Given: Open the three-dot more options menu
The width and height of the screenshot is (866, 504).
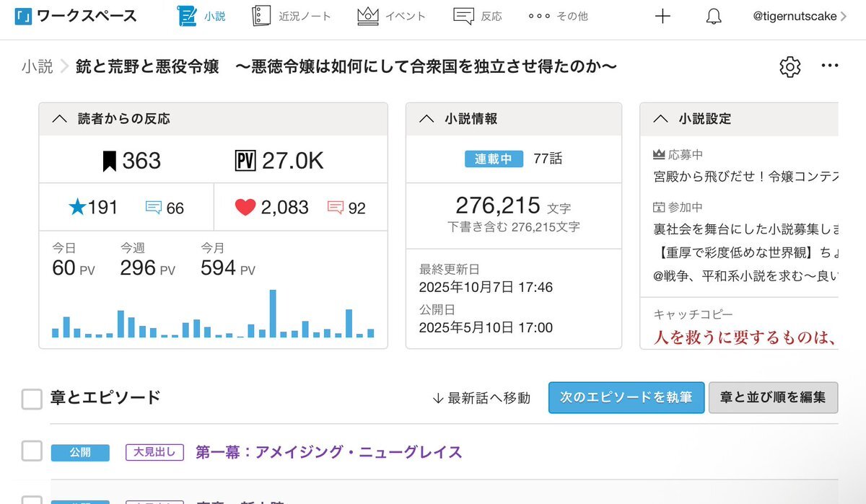Looking at the screenshot, I should point(830,66).
